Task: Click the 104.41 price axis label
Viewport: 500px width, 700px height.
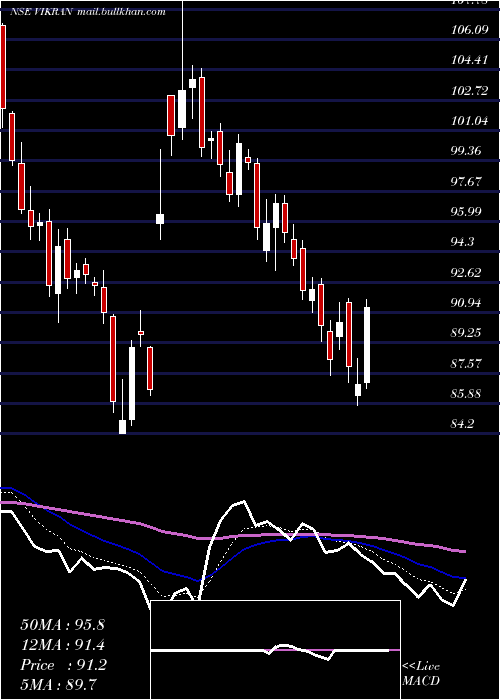Action: (469, 60)
